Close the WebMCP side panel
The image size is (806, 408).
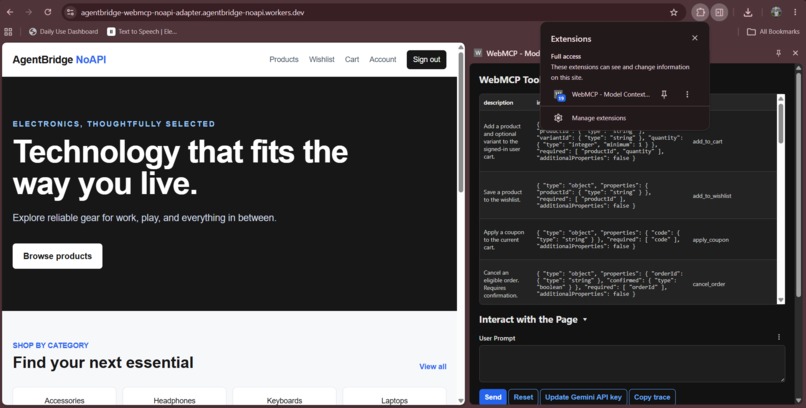pos(795,53)
